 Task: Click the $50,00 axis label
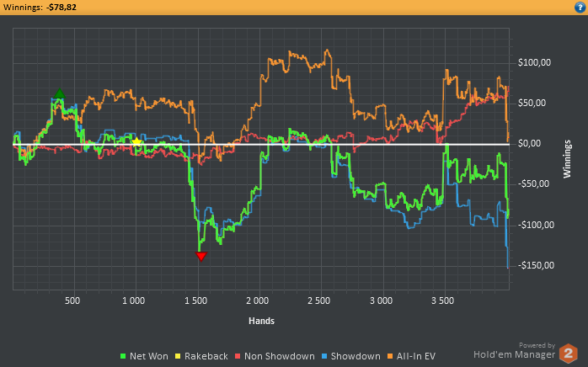(x=532, y=103)
